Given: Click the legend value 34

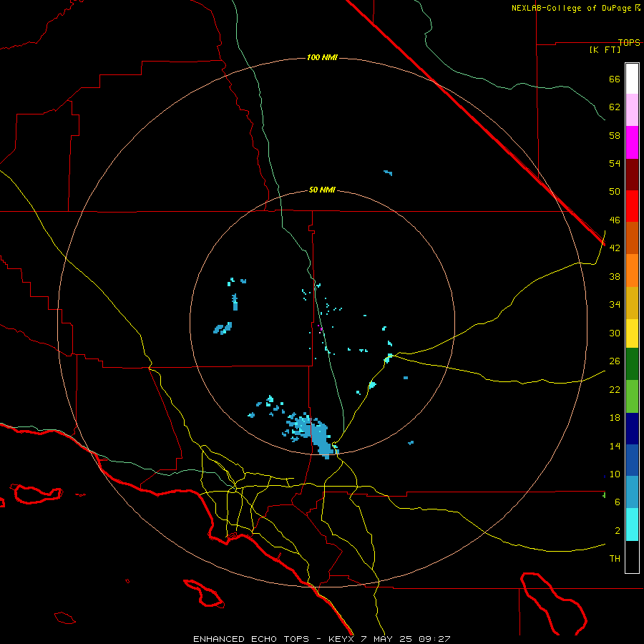Looking at the screenshot, I should click(x=615, y=305).
